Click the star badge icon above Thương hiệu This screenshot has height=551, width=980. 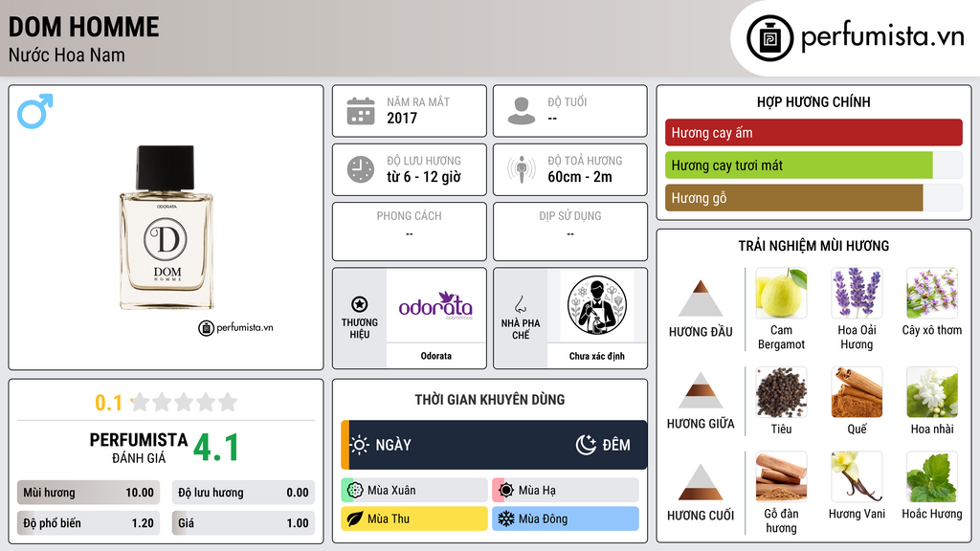360,304
